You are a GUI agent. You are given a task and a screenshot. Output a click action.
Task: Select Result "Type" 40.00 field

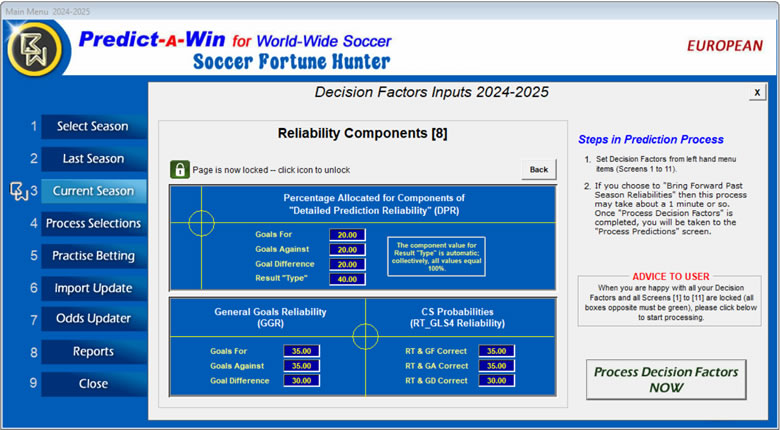point(347,279)
